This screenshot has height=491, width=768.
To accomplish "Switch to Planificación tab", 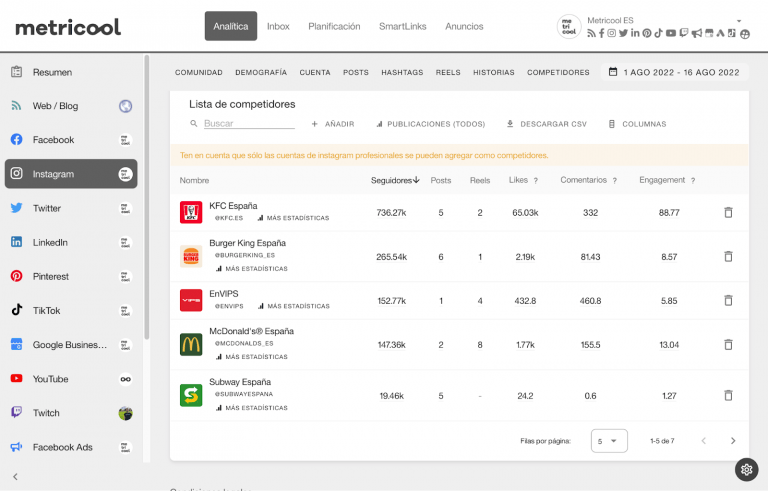I will pos(334,26).
